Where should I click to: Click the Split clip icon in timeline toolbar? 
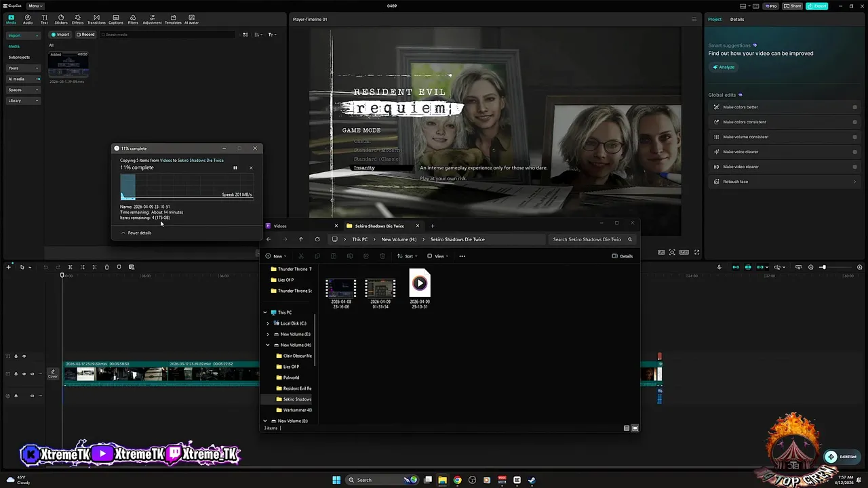tap(70, 267)
